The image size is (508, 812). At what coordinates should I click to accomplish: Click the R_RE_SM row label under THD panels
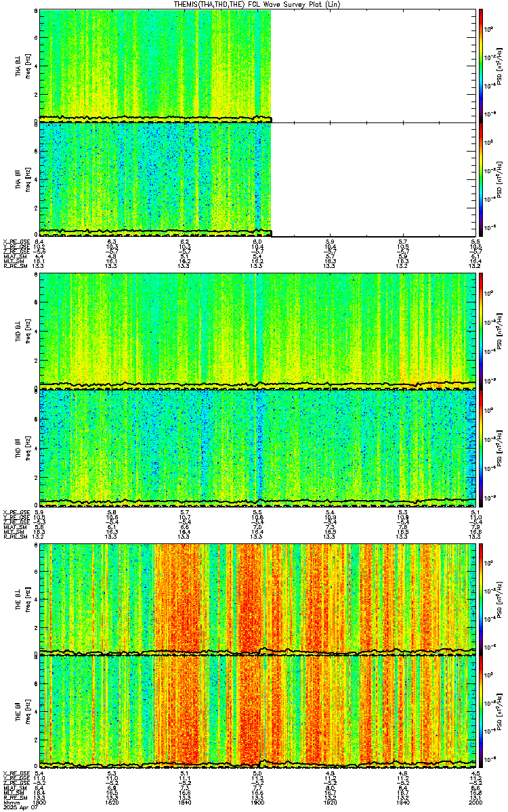click(15, 536)
